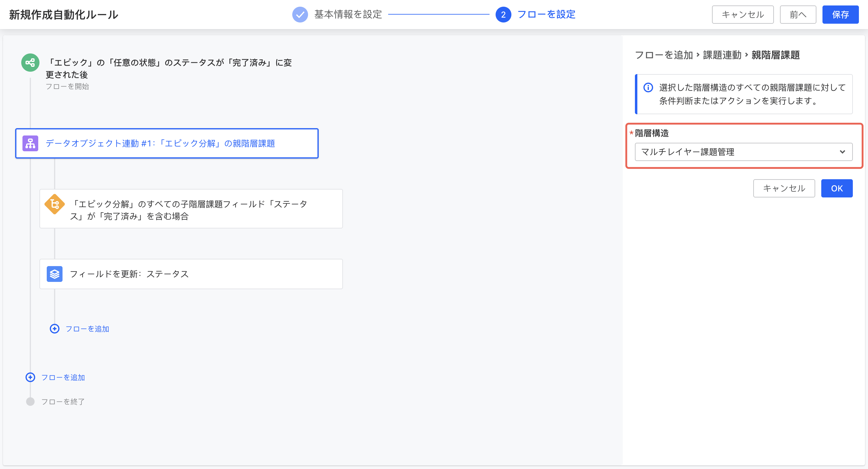
Task: Confirm with the OK button
Action: (x=836, y=188)
